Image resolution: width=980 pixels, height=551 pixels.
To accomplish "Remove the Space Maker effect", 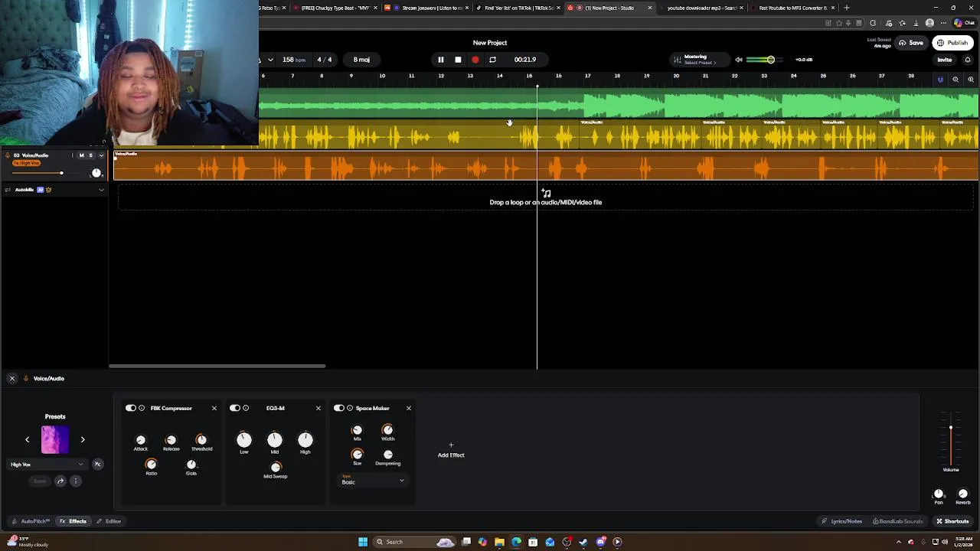I will point(409,408).
